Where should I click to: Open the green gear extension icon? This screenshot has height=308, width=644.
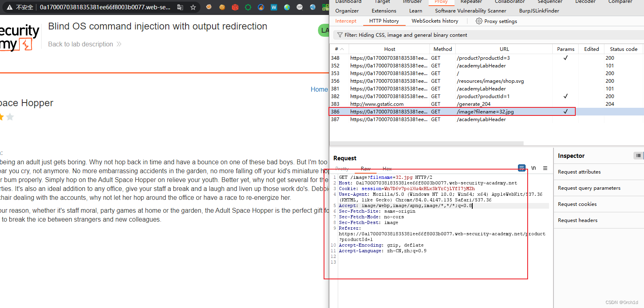pyautogui.click(x=248, y=7)
